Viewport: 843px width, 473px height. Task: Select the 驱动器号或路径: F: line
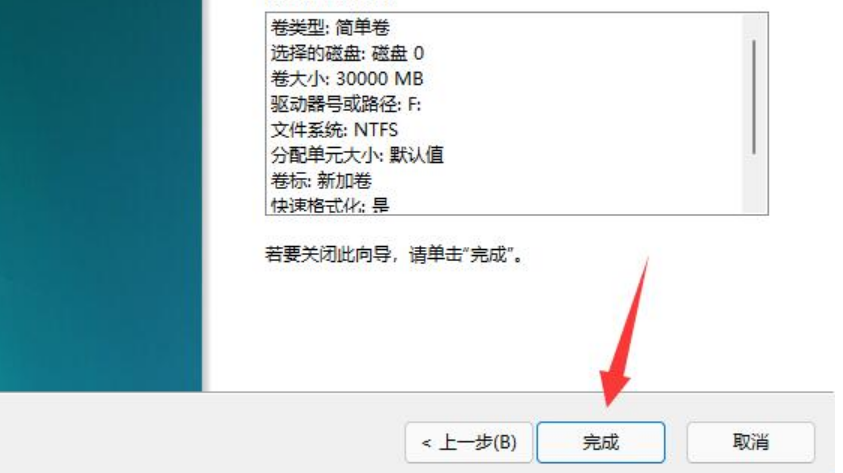[x=346, y=104]
